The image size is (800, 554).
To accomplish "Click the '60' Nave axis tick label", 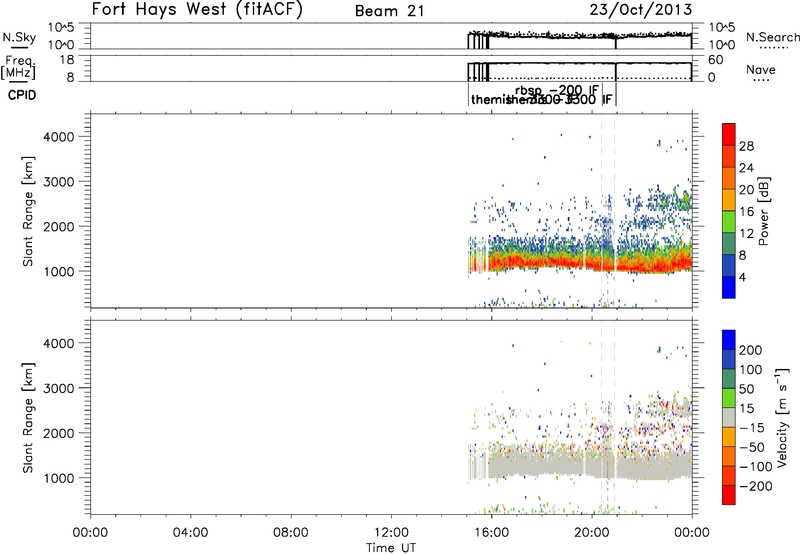I will [x=715, y=60].
